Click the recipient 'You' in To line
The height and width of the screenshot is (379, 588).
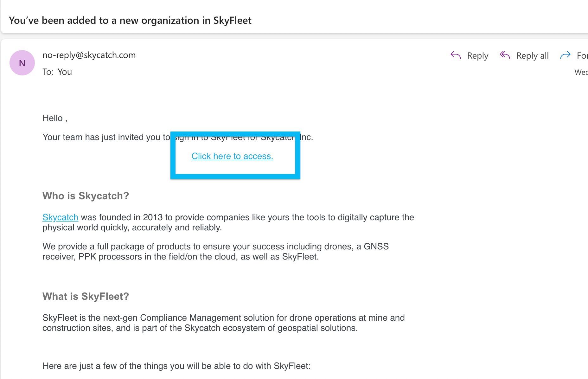[65, 72]
